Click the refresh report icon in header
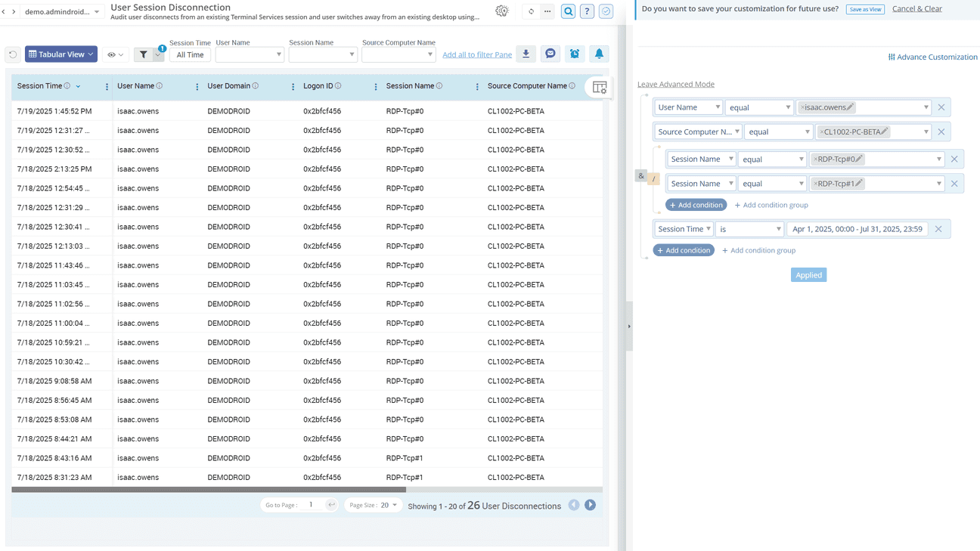The image size is (980, 551). tap(531, 11)
